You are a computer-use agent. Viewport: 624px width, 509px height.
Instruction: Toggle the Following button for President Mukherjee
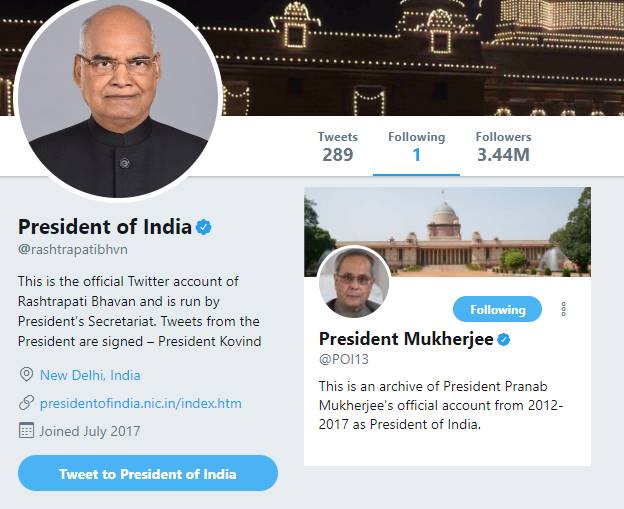pos(497,309)
